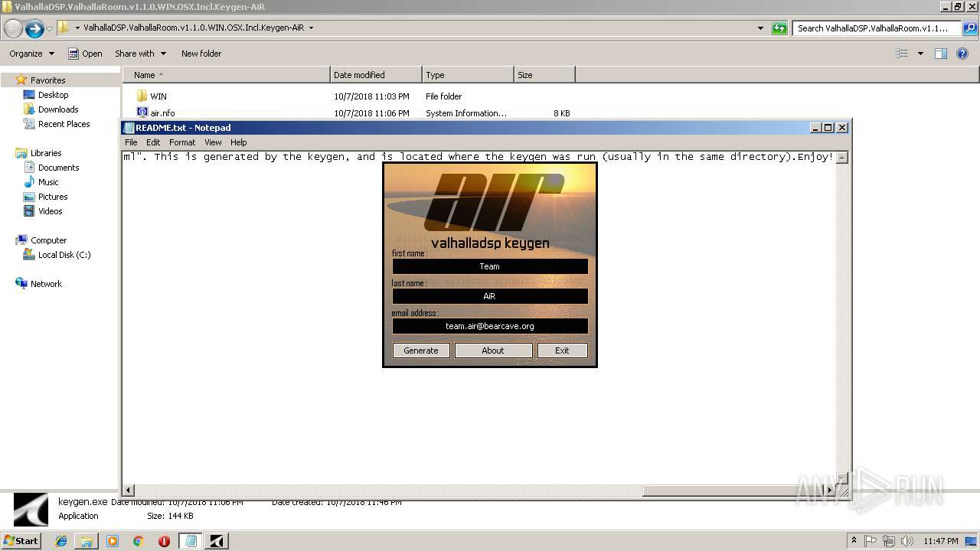980x551 pixels.
Task: Click the last name field containing AiR
Action: pos(490,296)
